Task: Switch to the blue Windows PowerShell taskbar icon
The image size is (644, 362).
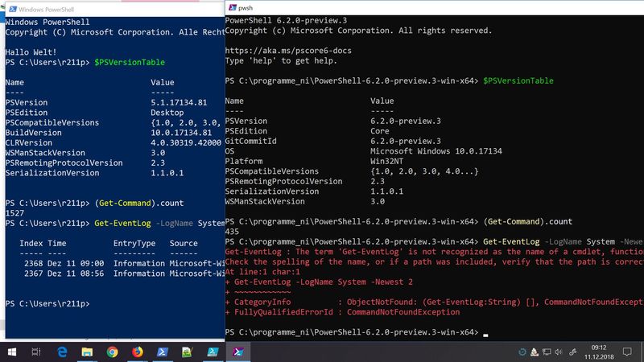Action: pyautogui.click(x=163, y=352)
